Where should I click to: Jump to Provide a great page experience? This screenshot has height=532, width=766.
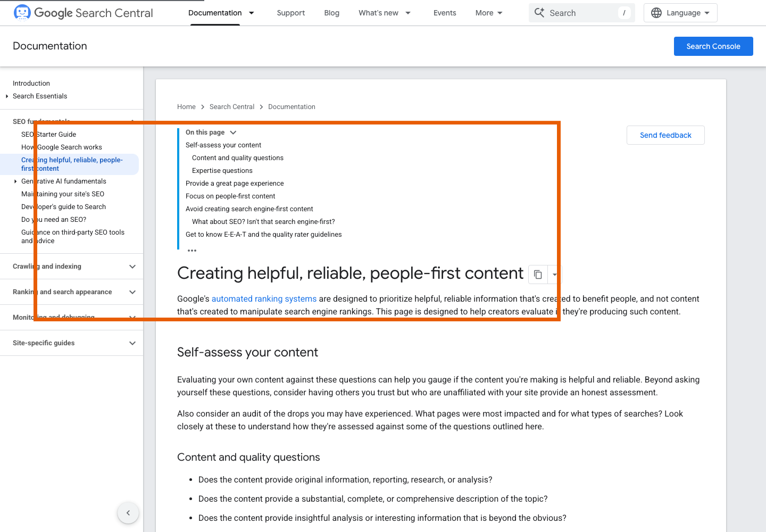(x=235, y=184)
